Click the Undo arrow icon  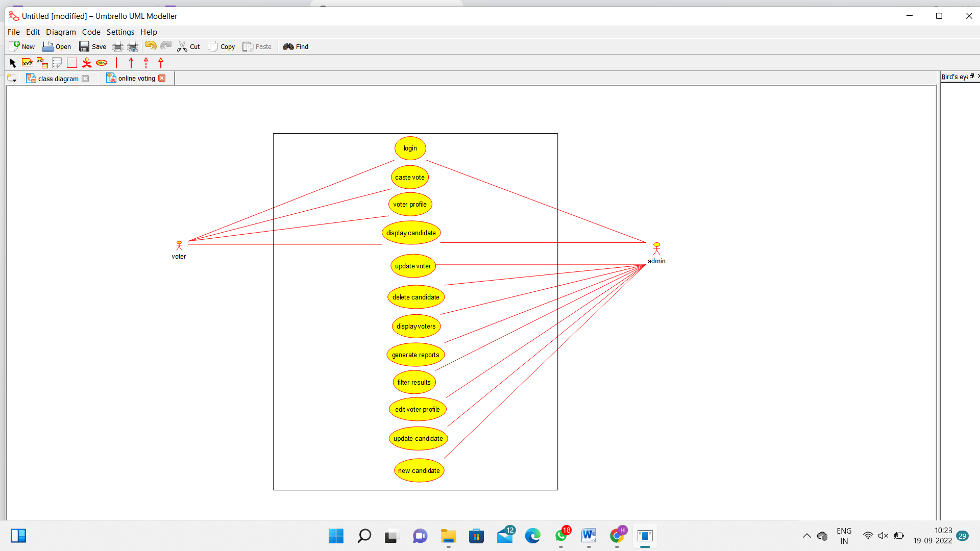pyautogui.click(x=151, y=46)
